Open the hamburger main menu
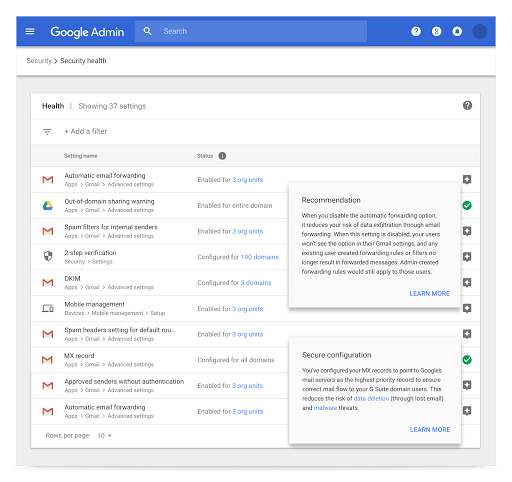The height and width of the screenshot is (482, 512). (x=30, y=31)
